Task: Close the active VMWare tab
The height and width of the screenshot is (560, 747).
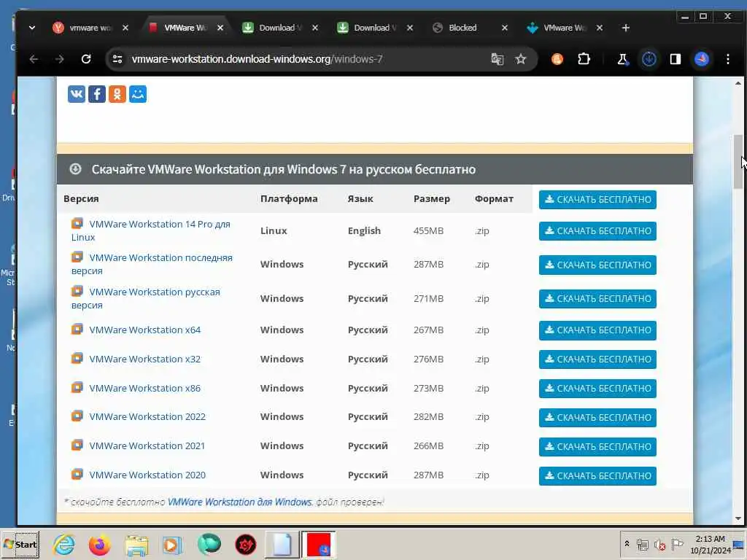Action: (220, 28)
